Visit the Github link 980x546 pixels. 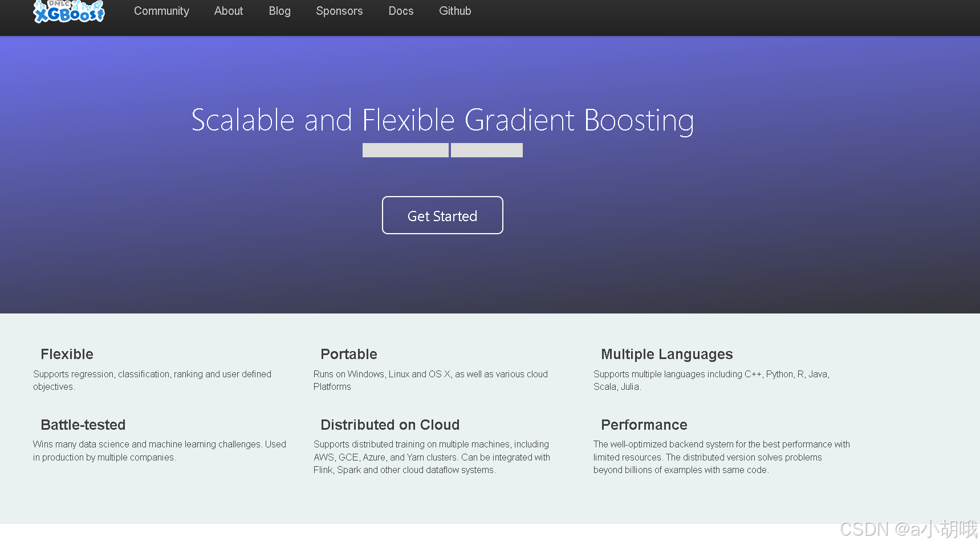(455, 11)
